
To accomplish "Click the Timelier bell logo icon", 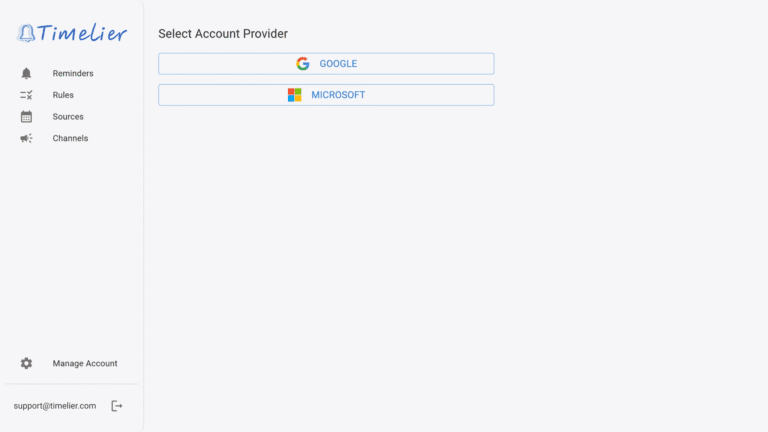I will pyautogui.click(x=27, y=33).
